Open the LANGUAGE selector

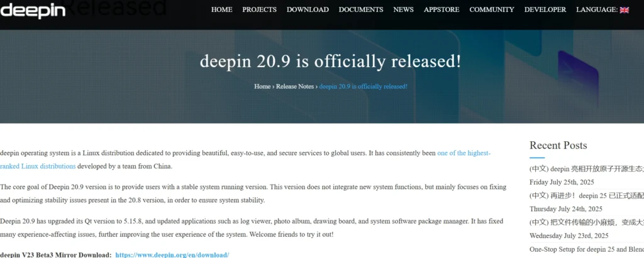602,9
